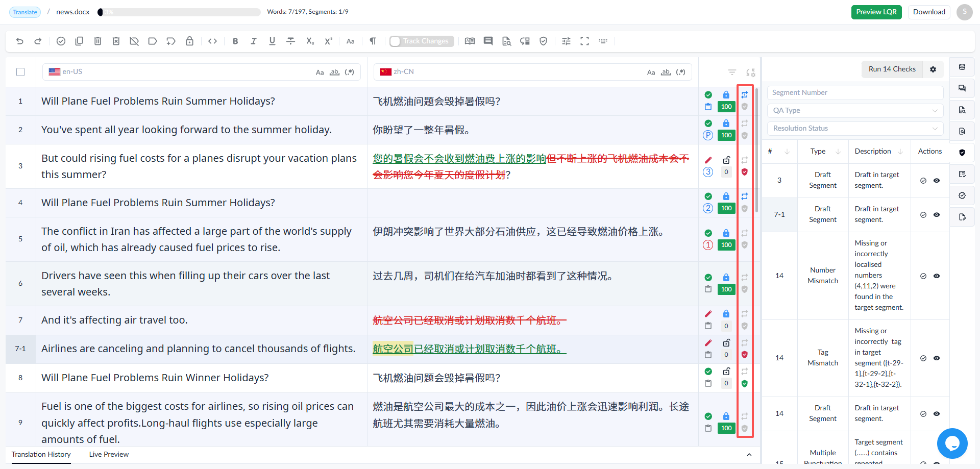Confirm segment with circled checkmark icon

click(61, 41)
